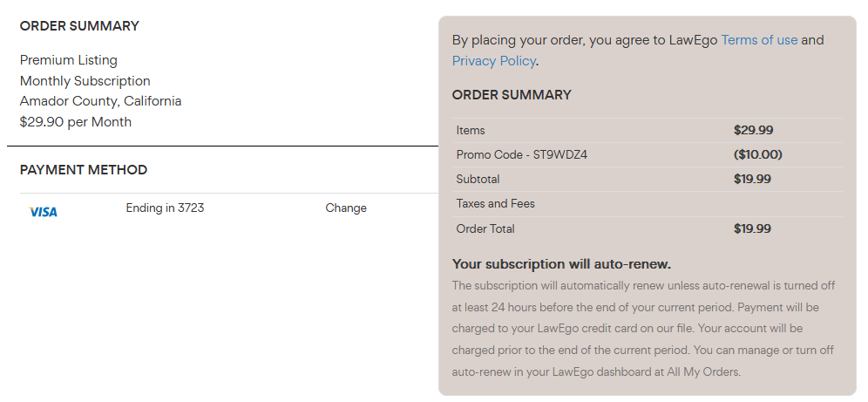The height and width of the screenshot is (402, 868).
Task: Click Amador County, California text
Action: [100, 101]
